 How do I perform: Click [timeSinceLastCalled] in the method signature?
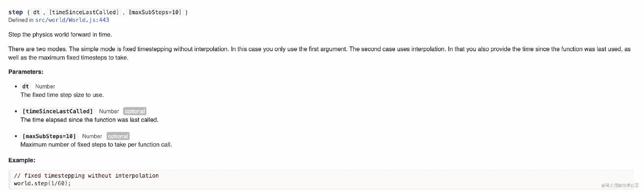point(84,12)
